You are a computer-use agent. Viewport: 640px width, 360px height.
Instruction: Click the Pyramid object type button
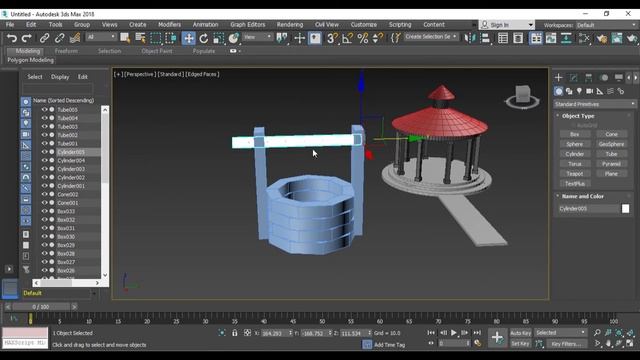pyautogui.click(x=611, y=164)
